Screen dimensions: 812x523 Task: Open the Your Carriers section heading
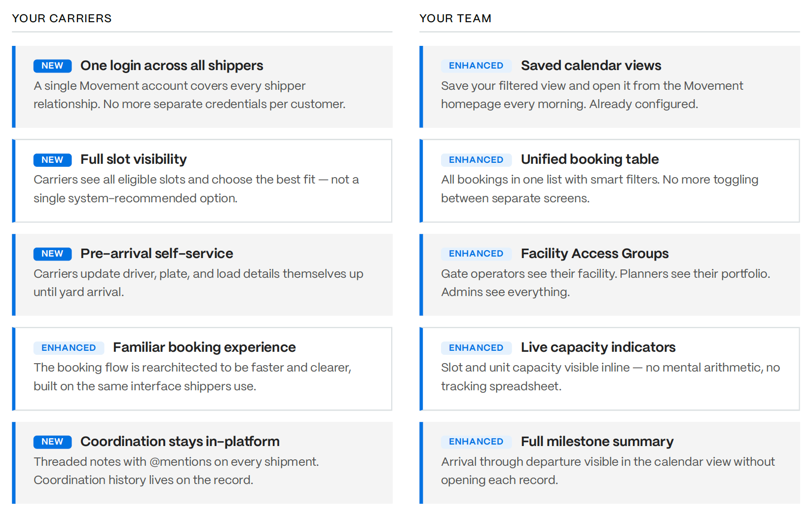tap(62, 18)
